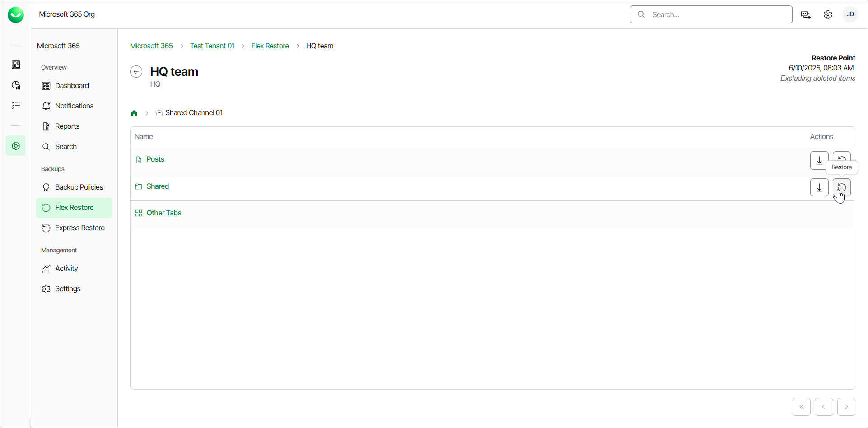The image size is (868, 428).
Task: Click Microsoft 365 breadcrumb link
Action: [151, 46]
